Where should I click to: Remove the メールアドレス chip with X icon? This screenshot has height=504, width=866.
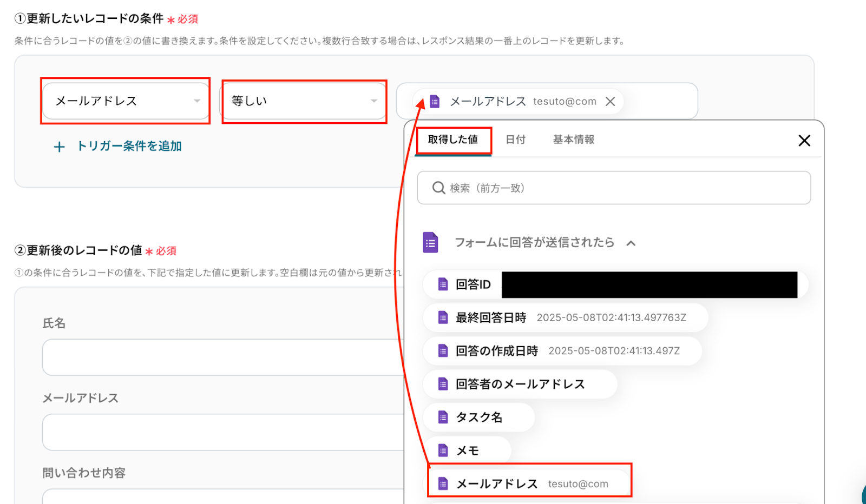point(610,102)
